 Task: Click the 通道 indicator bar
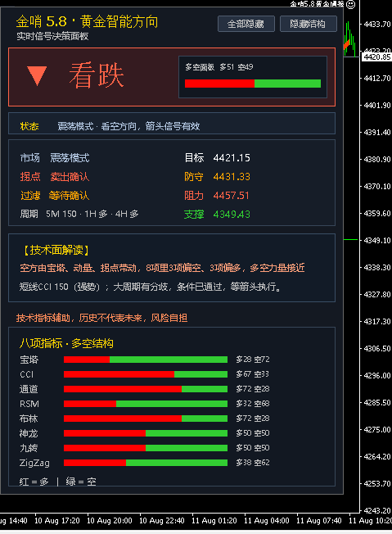click(146, 389)
